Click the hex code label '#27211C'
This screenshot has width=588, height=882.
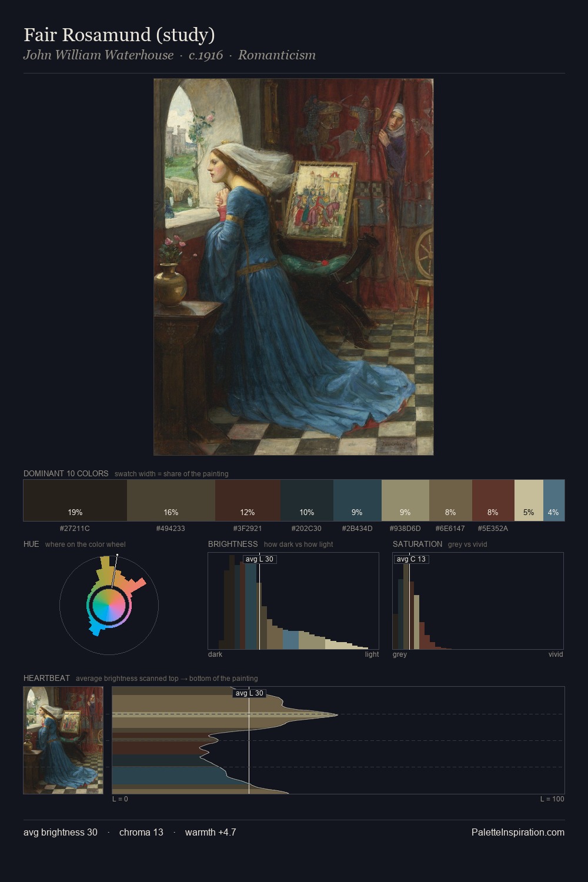75,528
